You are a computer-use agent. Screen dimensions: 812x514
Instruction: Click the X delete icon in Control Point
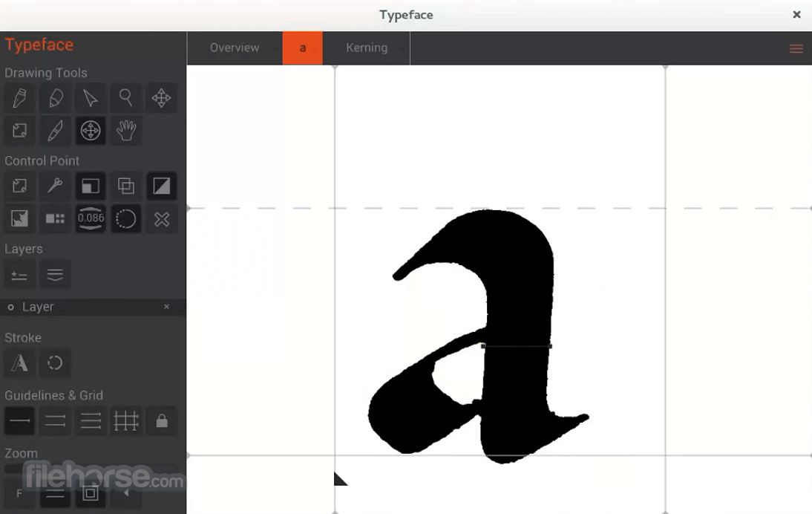coord(162,218)
